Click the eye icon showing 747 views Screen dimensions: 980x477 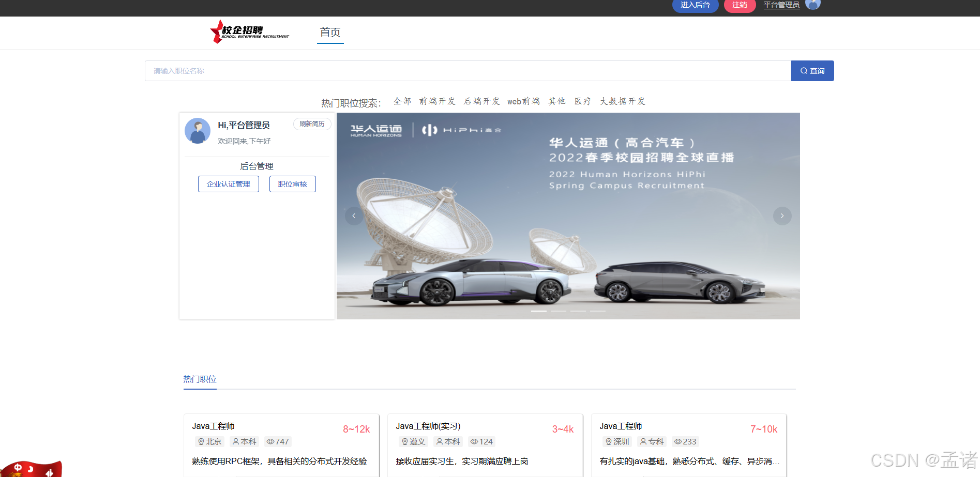[x=270, y=441]
